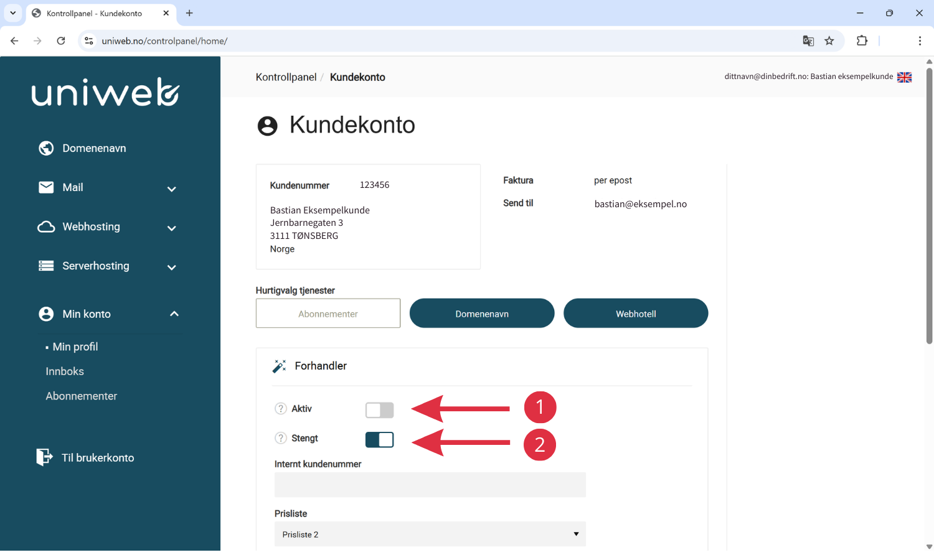Click the browser address bar URL
This screenshot has height=560, width=934.
click(x=164, y=41)
